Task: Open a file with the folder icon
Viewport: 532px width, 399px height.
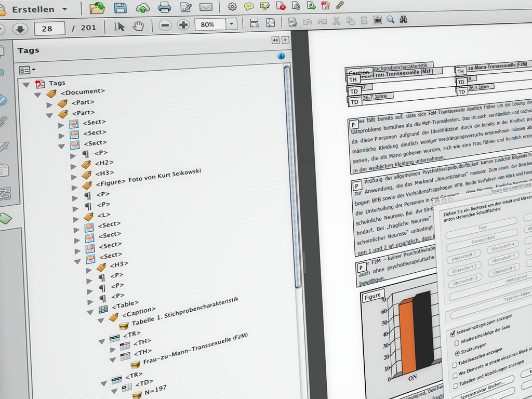Action: pyautogui.click(x=97, y=7)
